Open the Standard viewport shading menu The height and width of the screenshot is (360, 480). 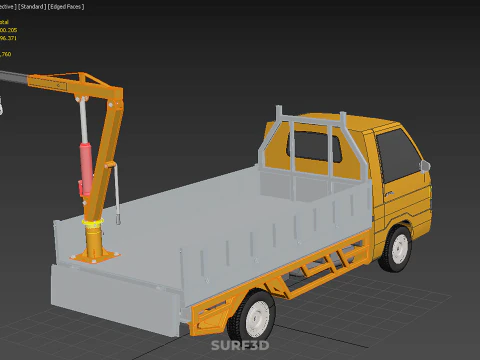pos(32,7)
